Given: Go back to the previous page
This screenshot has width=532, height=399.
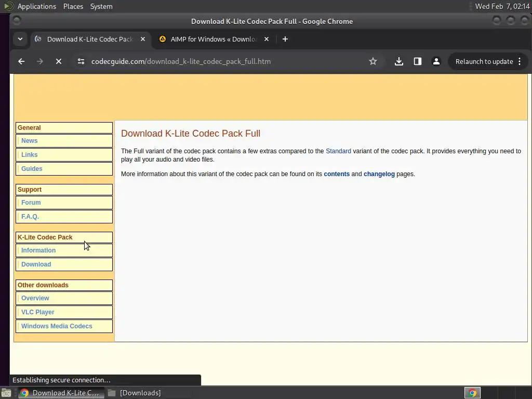Looking at the screenshot, I should pyautogui.click(x=21, y=61).
